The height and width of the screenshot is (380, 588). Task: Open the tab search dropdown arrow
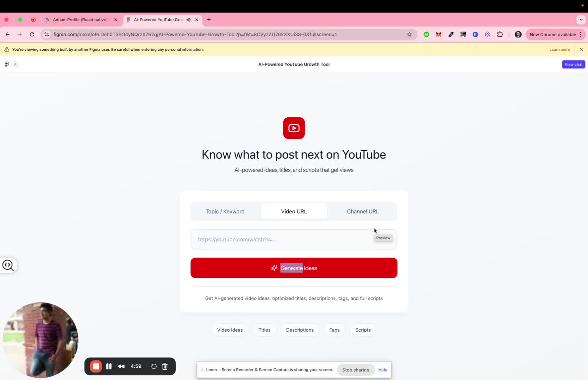[581, 20]
